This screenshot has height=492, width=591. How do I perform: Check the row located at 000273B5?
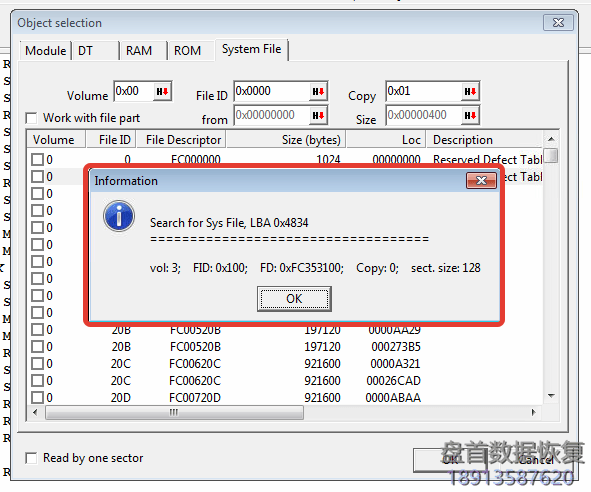click(37, 346)
